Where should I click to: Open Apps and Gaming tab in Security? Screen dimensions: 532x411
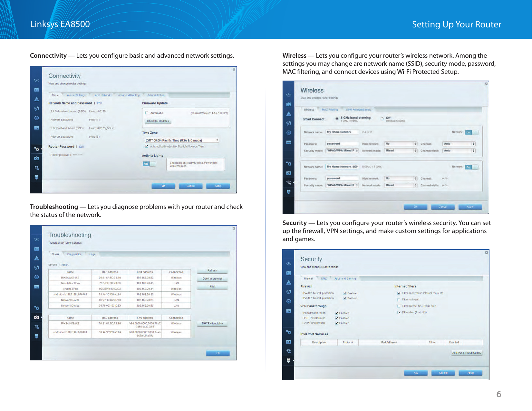pyautogui.click(x=345, y=279)
